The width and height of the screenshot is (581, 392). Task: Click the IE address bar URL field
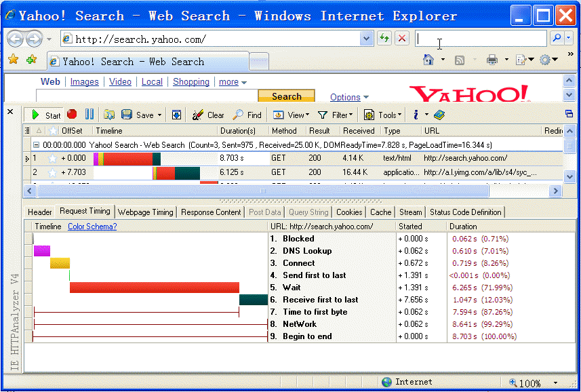(x=216, y=39)
